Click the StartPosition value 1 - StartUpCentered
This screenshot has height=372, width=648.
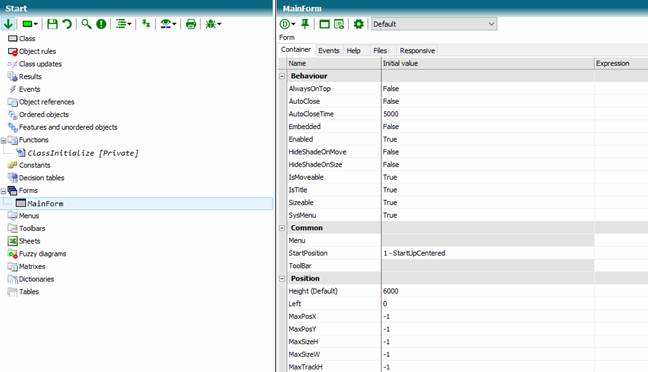414,253
